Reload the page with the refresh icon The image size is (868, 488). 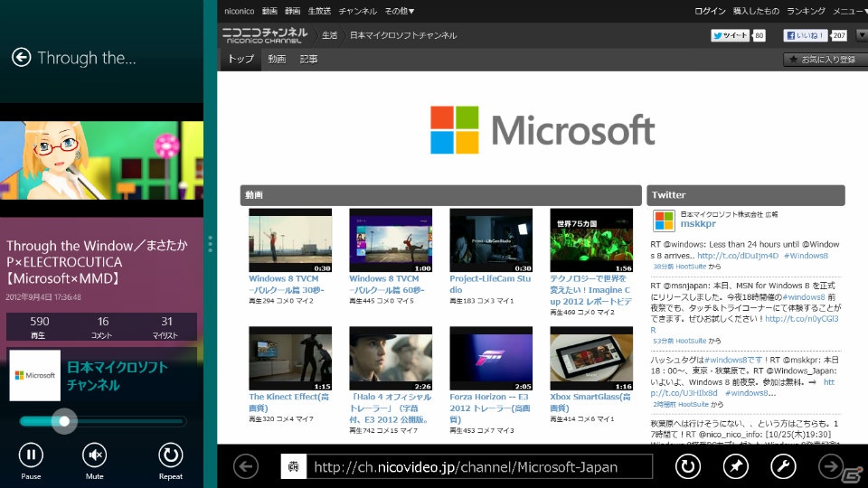point(687,466)
